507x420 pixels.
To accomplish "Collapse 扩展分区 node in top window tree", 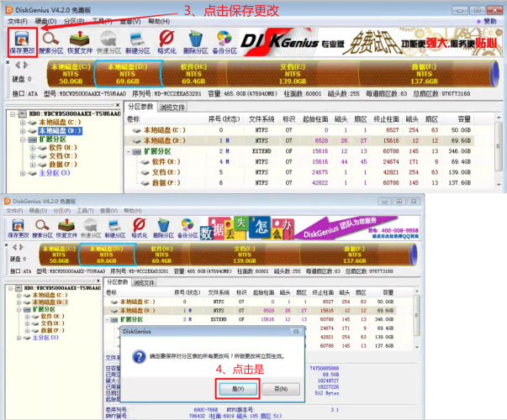I will coord(23,139).
